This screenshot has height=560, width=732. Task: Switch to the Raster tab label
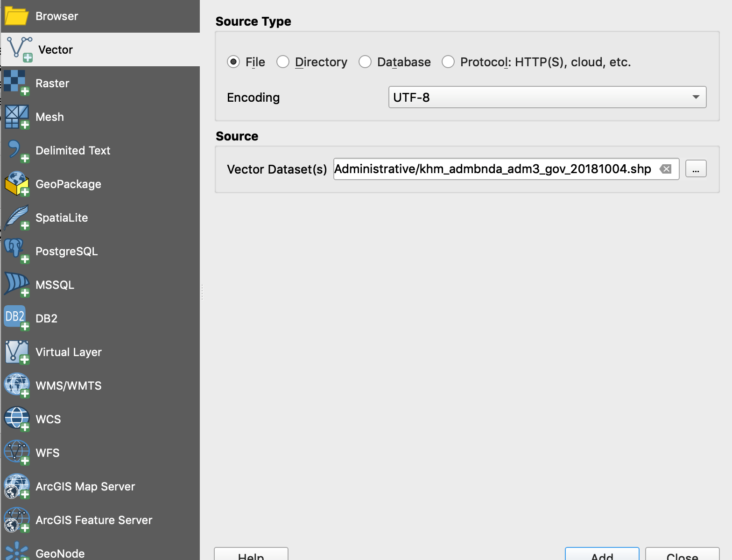52,83
